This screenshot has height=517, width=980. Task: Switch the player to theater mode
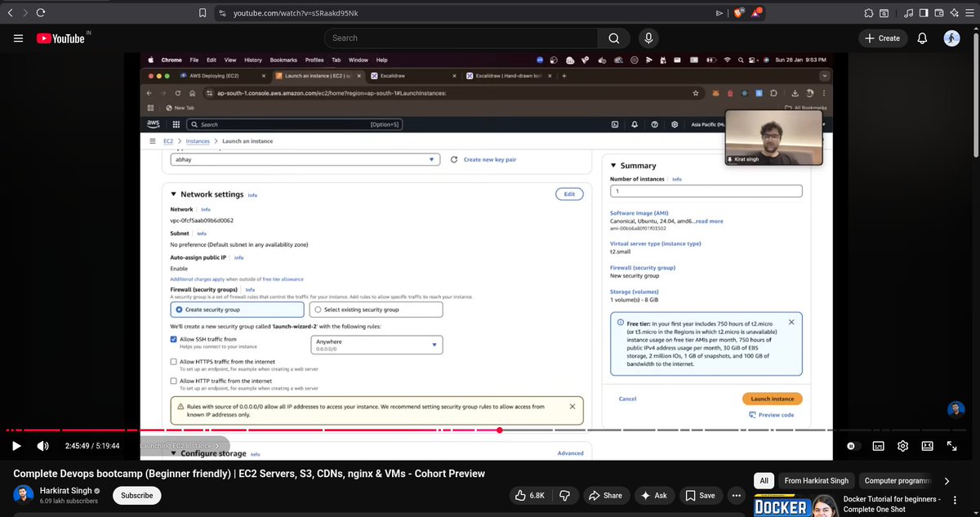coord(927,446)
